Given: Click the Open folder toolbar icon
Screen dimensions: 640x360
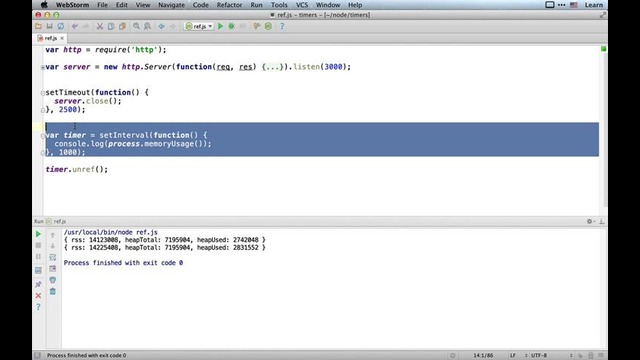Looking at the screenshot, I should pyautogui.click(x=38, y=26).
